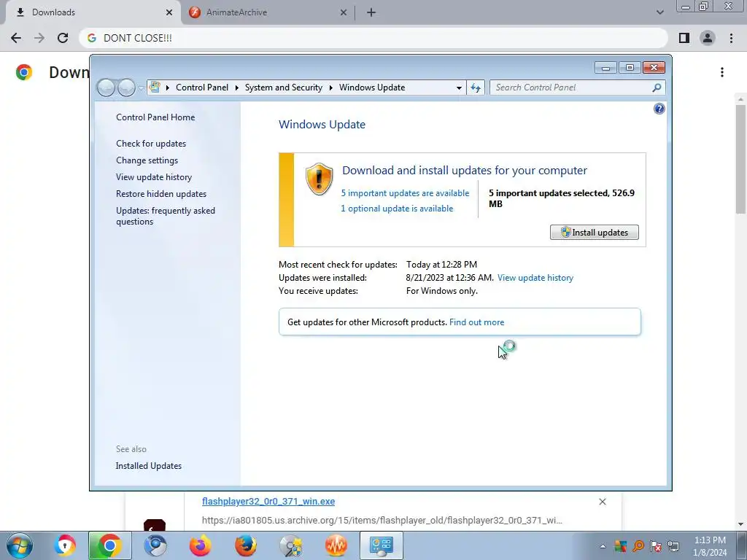Click the Chrome Downloads page scrollbar
The width and height of the screenshot is (747, 560).
pyautogui.click(x=740, y=159)
